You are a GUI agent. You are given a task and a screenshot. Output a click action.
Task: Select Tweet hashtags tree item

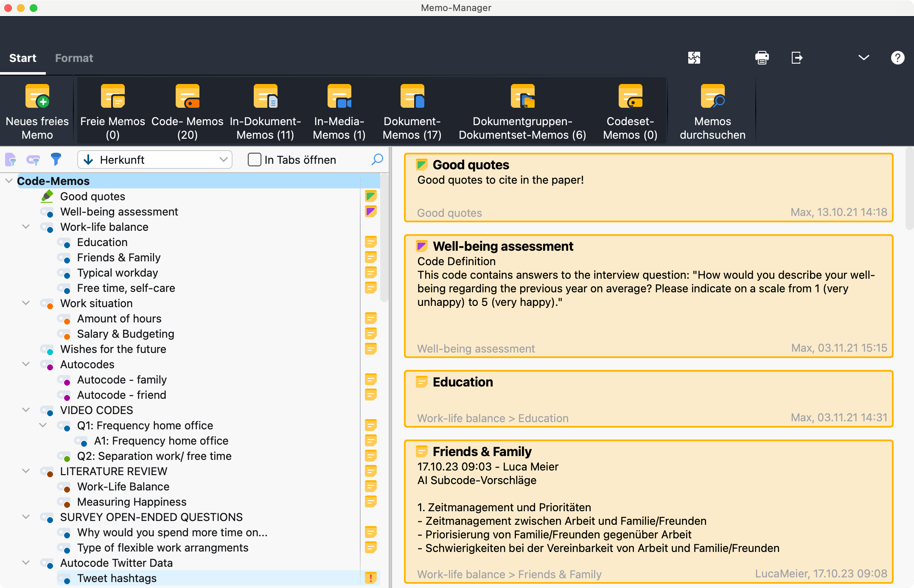[x=117, y=578]
